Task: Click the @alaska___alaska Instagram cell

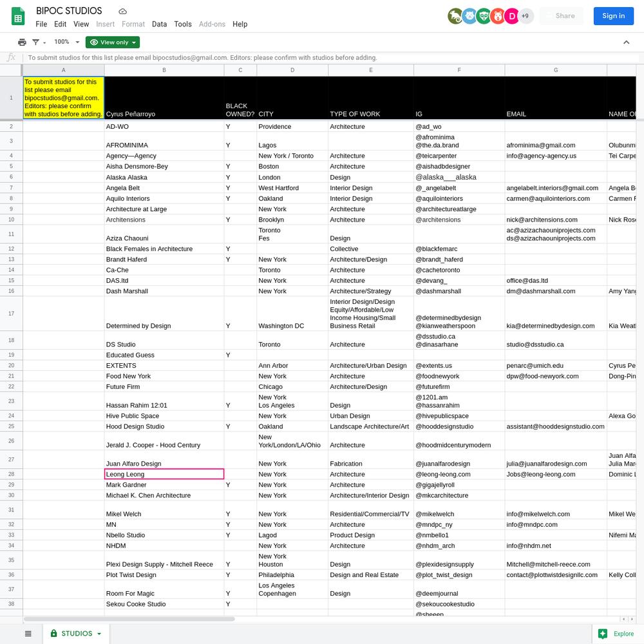Action: coord(459,178)
